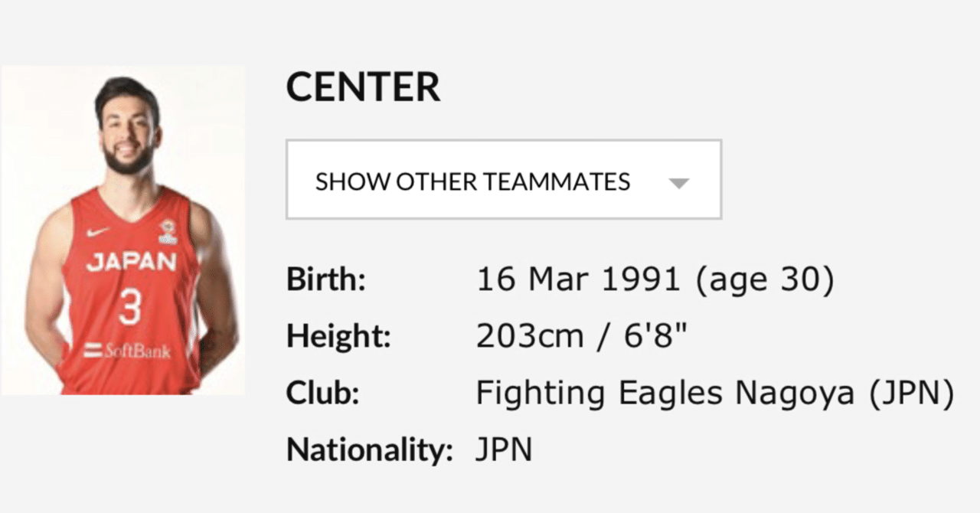The image size is (980, 513).
Task: Click the federation crest badge on jersey
Action: pyautogui.click(x=168, y=230)
